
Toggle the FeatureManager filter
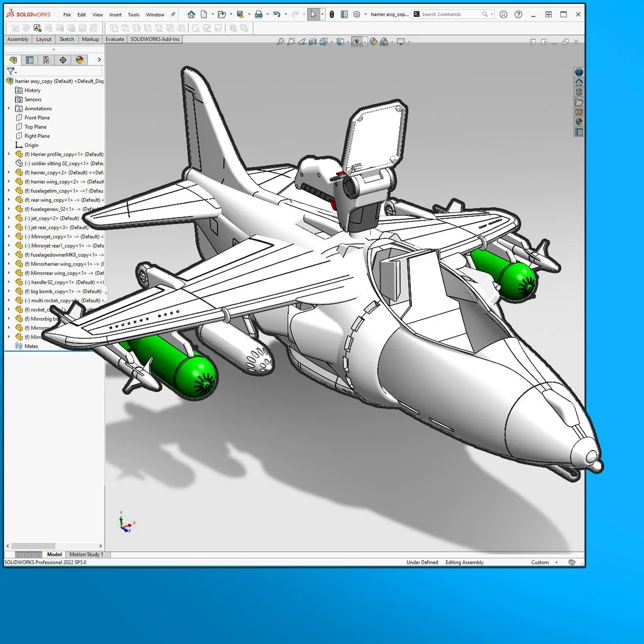click(12, 71)
